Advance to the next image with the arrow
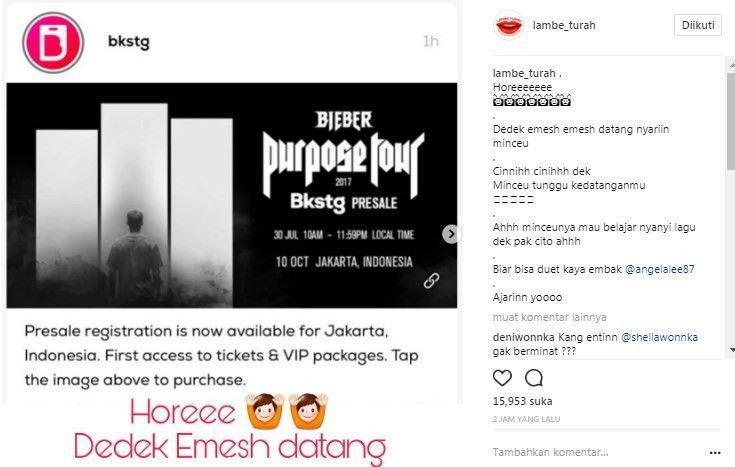Viewport: 735px width, 467px height. (x=450, y=234)
